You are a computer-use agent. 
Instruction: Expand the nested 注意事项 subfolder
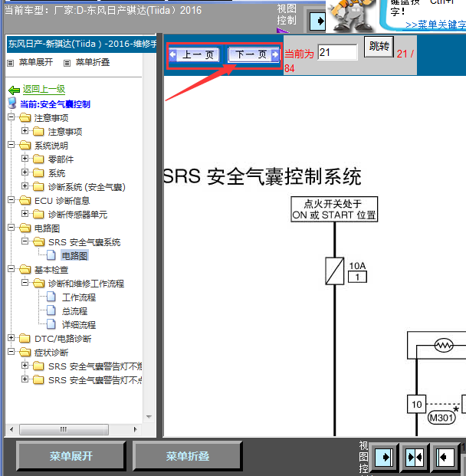point(25,131)
